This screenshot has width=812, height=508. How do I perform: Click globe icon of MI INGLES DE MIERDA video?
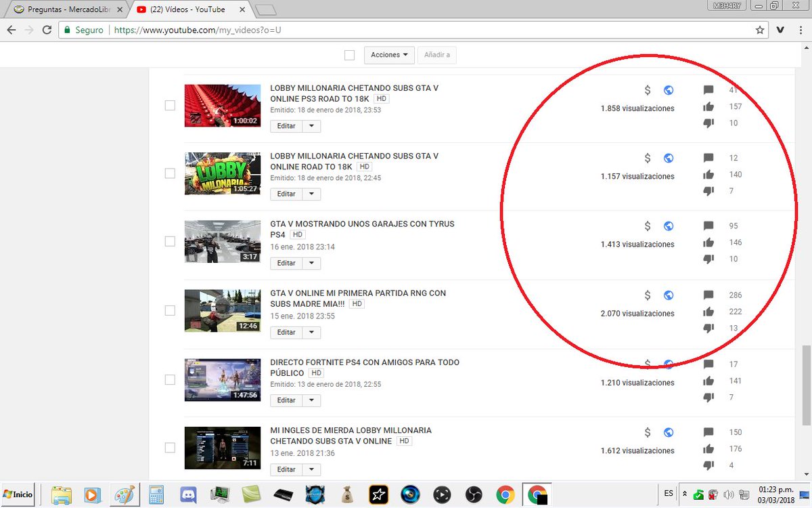click(669, 432)
